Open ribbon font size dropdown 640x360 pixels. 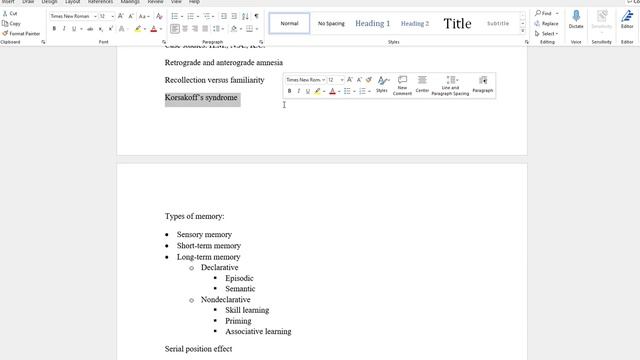pos(113,16)
